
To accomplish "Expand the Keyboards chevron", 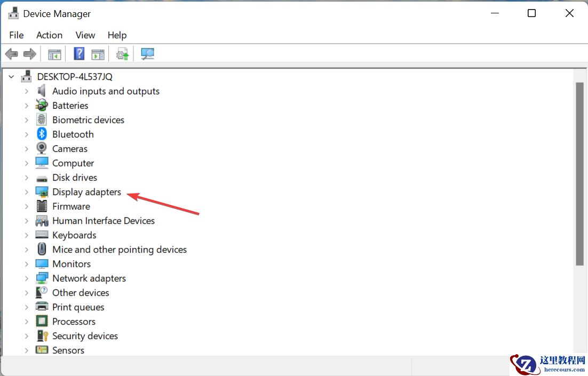I will (x=26, y=235).
